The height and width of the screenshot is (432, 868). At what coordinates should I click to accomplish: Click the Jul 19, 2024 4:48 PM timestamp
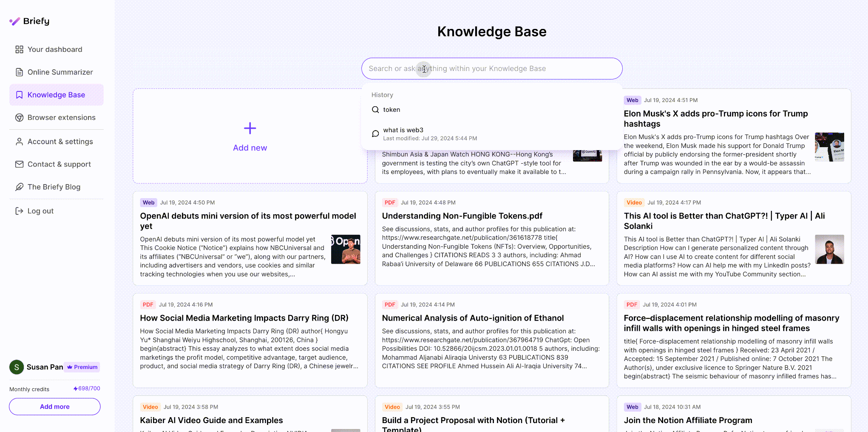(x=428, y=203)
